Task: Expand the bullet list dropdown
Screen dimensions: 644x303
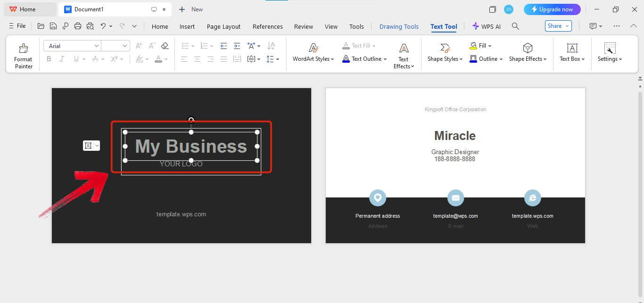Action: pyautogui.click(x=193, y=46)
